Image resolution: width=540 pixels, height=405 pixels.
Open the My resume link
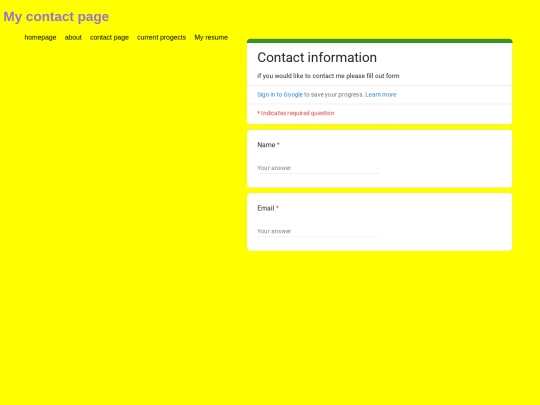coord(211,37)
